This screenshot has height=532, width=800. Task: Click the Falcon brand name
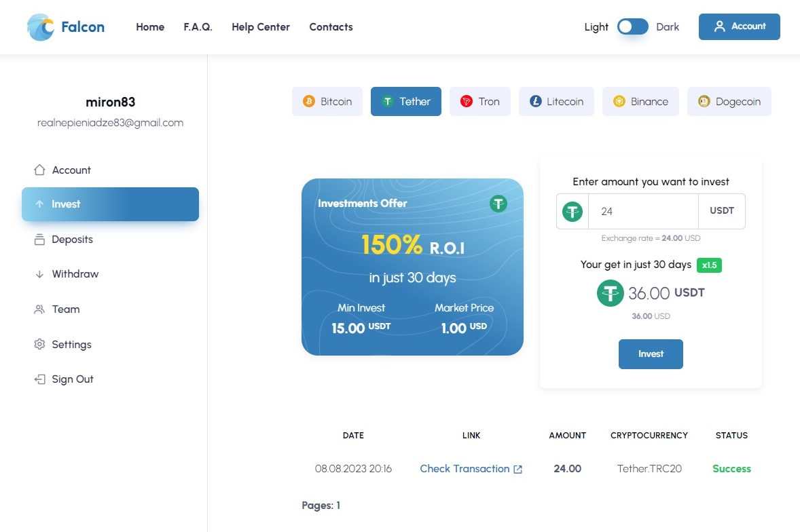pos(83,27)
